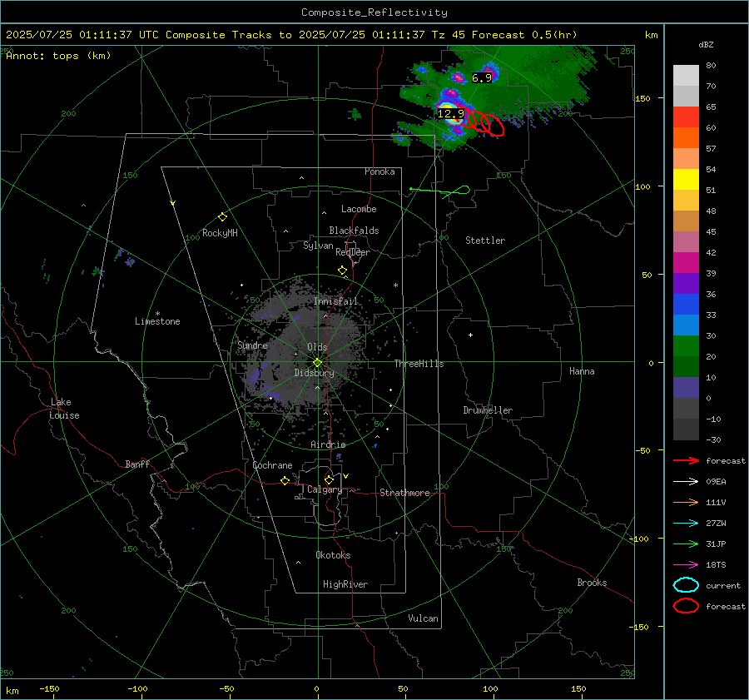The width and height of the screenshot is (749, 700).
Task: Select the 30 dBZ green color swatch
Action: (686, 346)
